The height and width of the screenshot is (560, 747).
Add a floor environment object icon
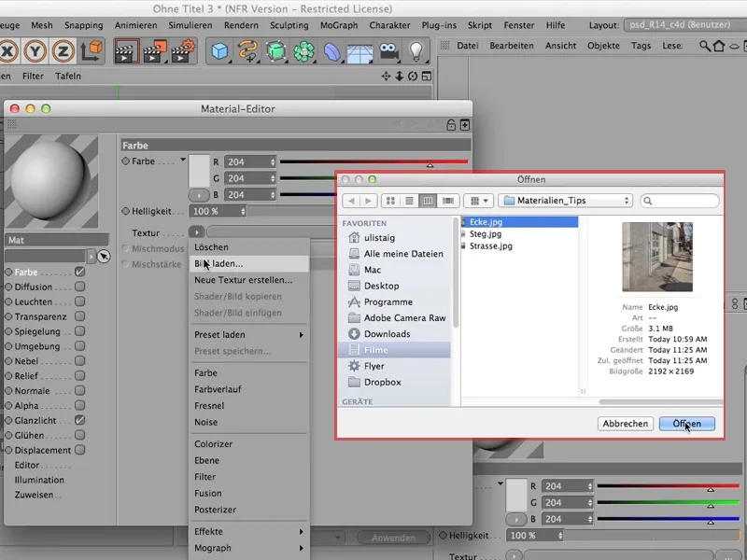click(360, 52)
